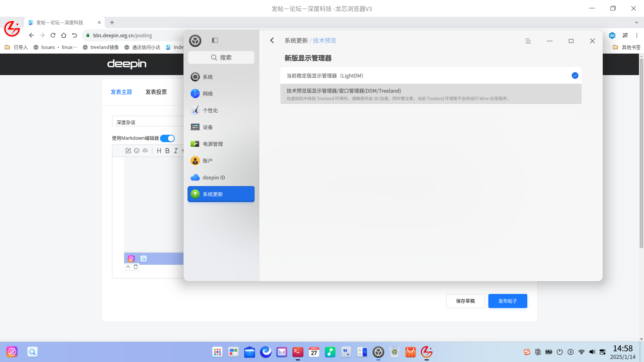The width and height of the screenshot is (644, 362).
Task: Open a new browser tab
Action: coord(112,22)
